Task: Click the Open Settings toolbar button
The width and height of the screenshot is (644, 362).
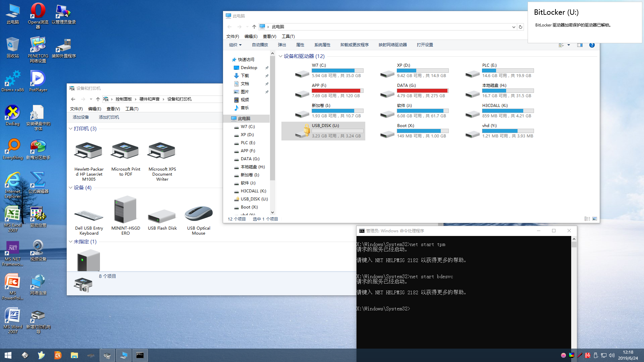Action: click(425, 45)
